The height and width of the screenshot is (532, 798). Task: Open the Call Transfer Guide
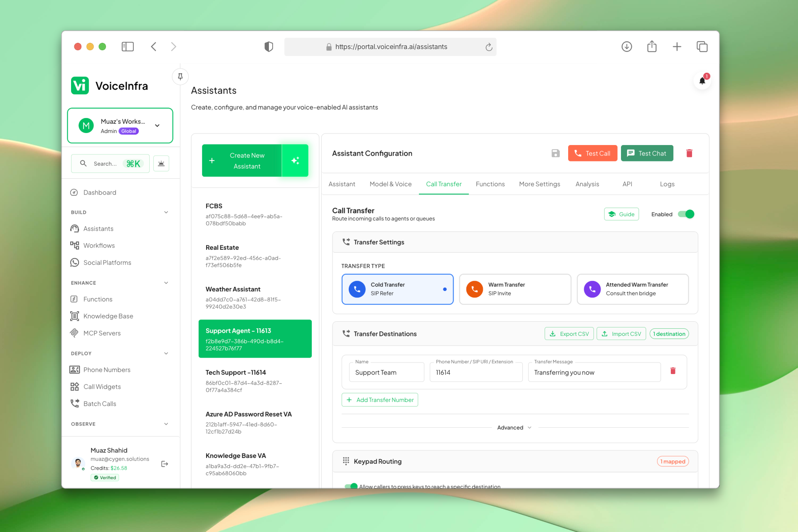(621, 214)
